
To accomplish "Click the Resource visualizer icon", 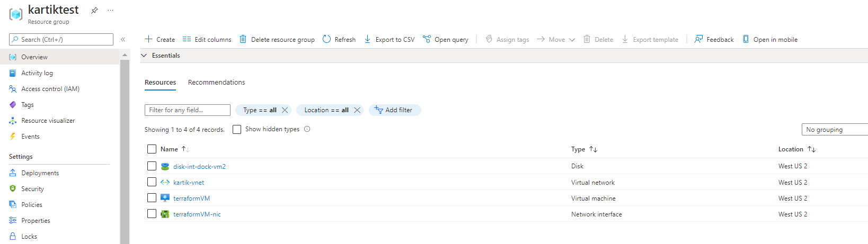I will [13, 121].
